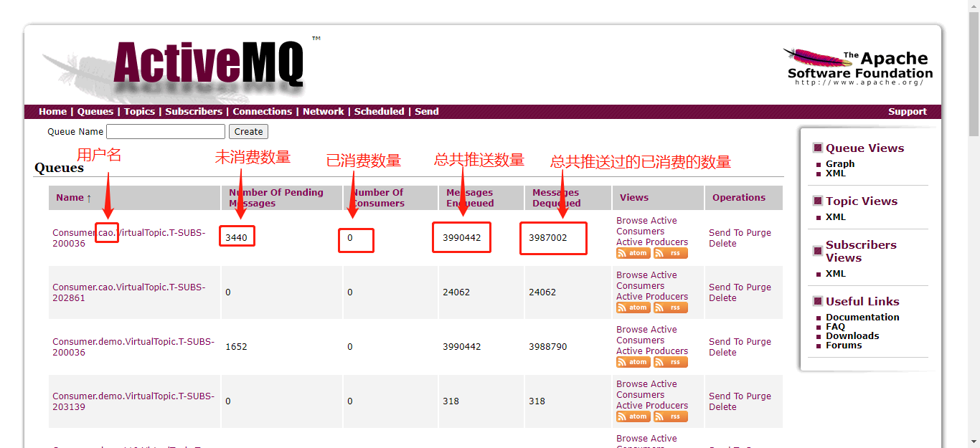Click atom feed icon for Consumer.demo T-SUBS-200036
Viewport: 980px width, 448px height.
pyautogui.click(x=633, y=362)
